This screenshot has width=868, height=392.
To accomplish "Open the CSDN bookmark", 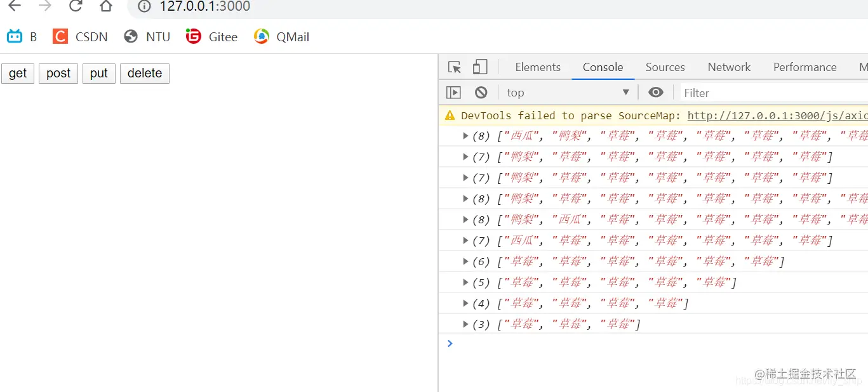I will (81, 37).
